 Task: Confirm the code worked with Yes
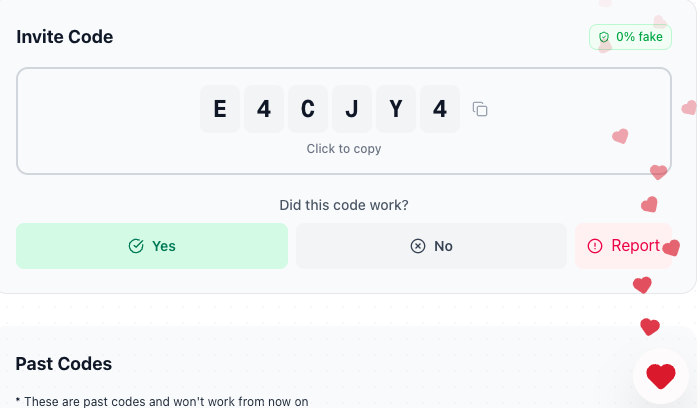[152, 246]
